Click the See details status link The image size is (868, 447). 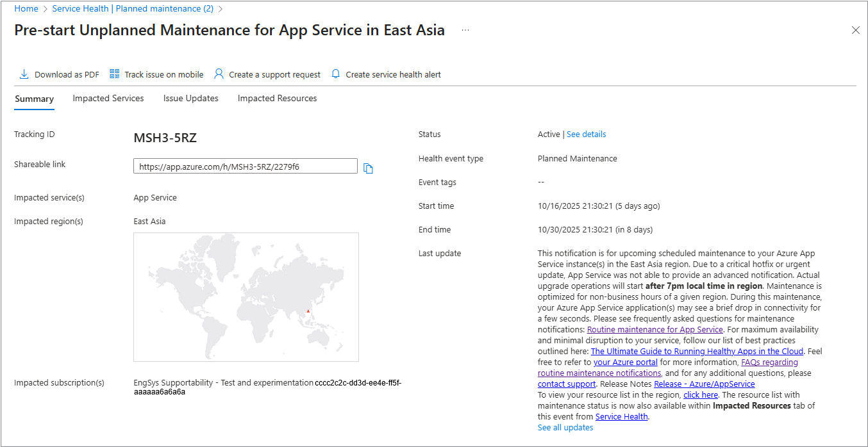point(586,134)
